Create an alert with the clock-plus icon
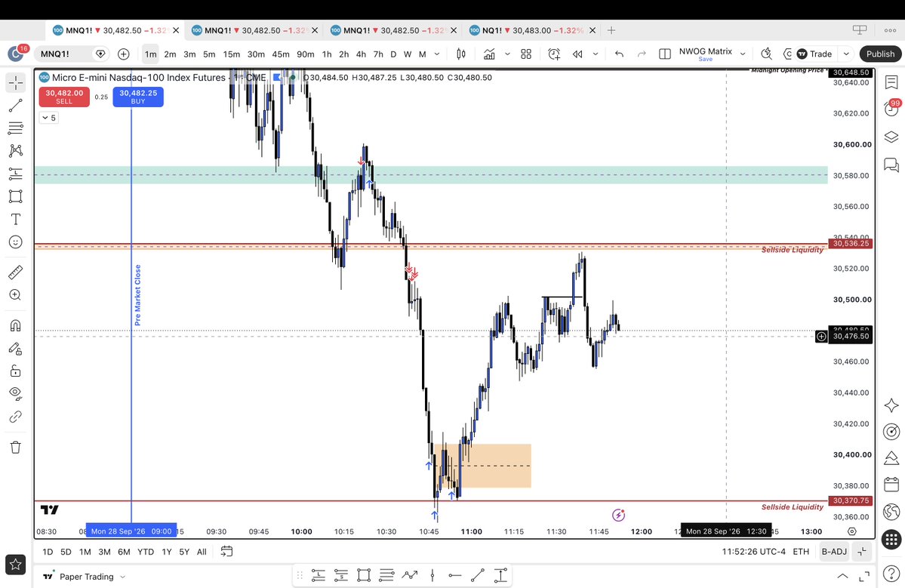The height and width of the screenshot is (588, 905). pyautogui.click(x=554, y=54)
